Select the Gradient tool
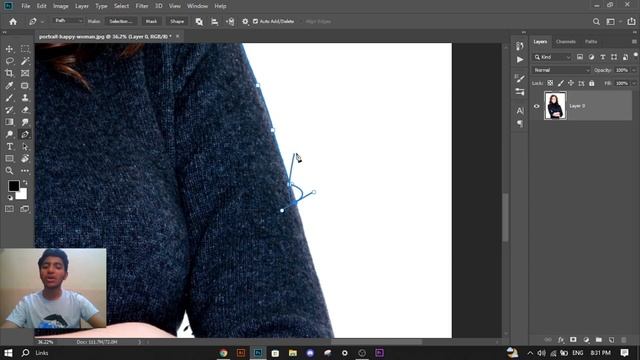The image size is (640, 360). click(x=9, y=122)
